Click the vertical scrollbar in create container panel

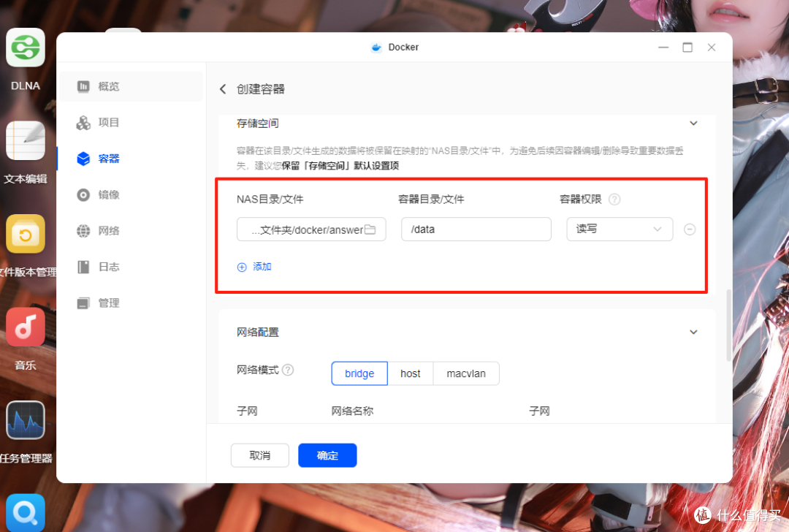(x=728, y=325)
